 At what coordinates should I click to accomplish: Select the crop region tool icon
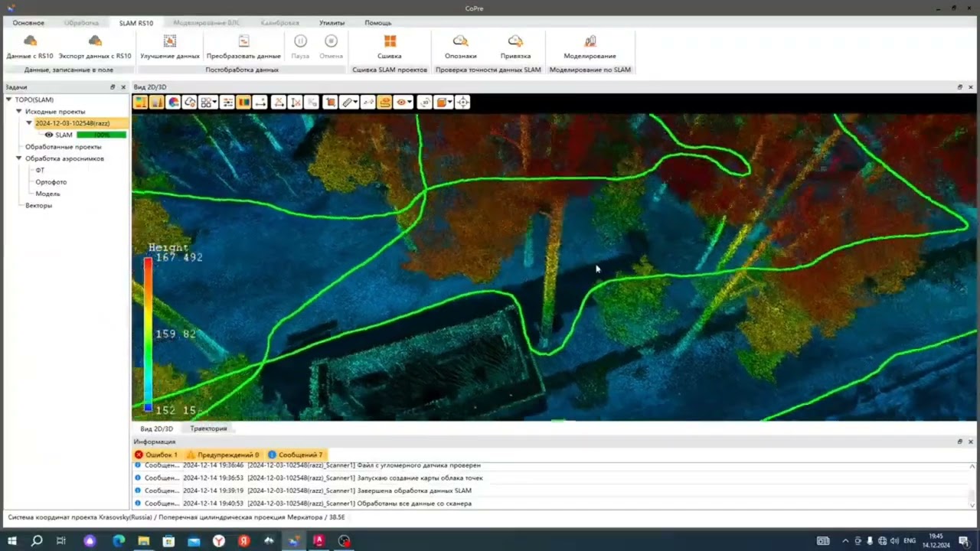331,102
